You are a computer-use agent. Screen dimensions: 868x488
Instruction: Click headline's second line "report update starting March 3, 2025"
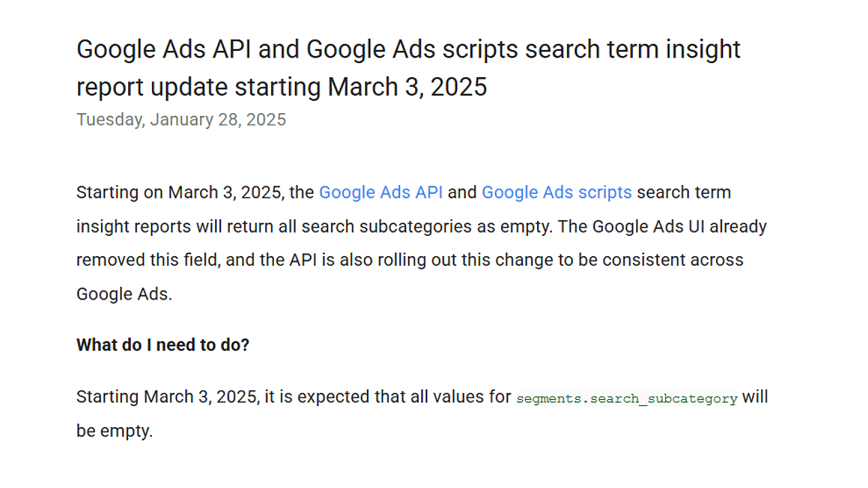[281, 87]
